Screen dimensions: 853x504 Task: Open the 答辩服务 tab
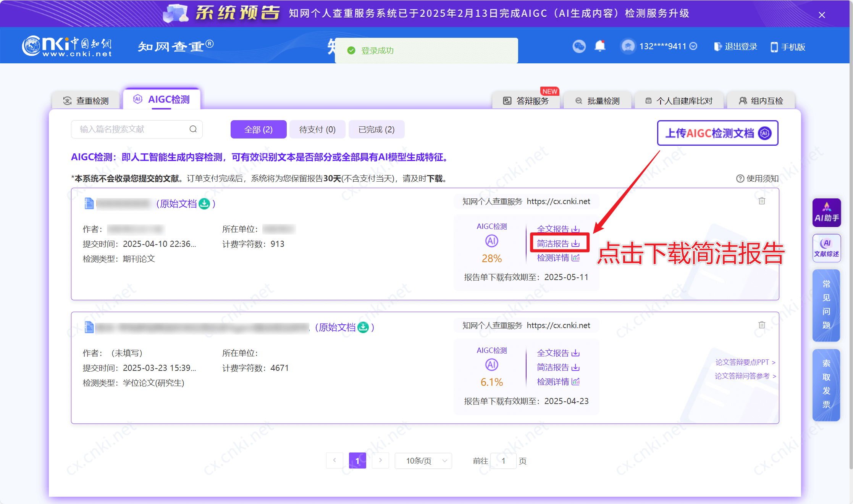(526, 101)
